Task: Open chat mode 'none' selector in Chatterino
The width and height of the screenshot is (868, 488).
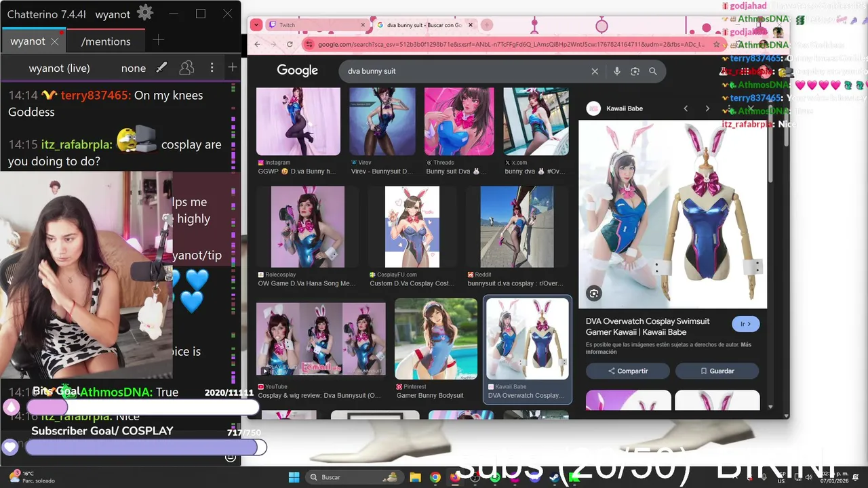Action: (x=134, y=68)
